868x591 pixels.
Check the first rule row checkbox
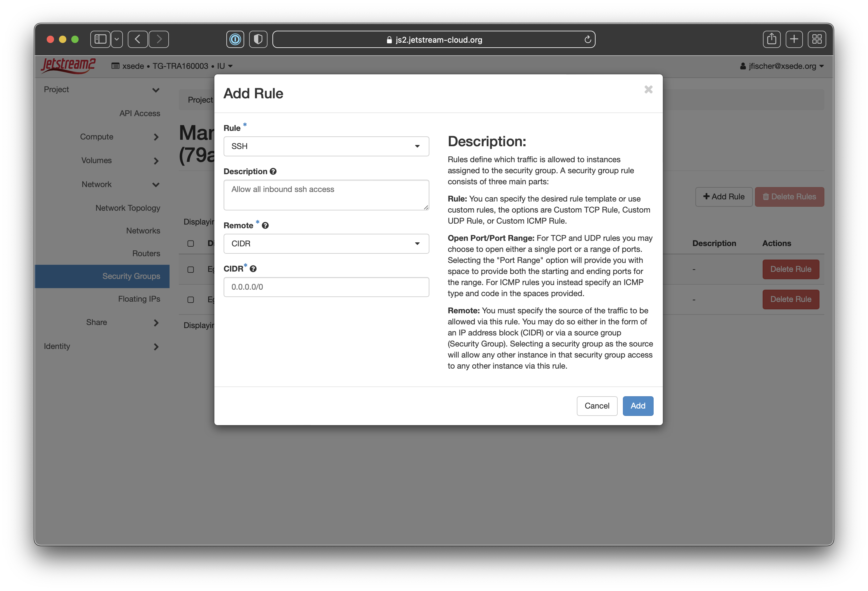pyautogui.click(x=190, y=269)
